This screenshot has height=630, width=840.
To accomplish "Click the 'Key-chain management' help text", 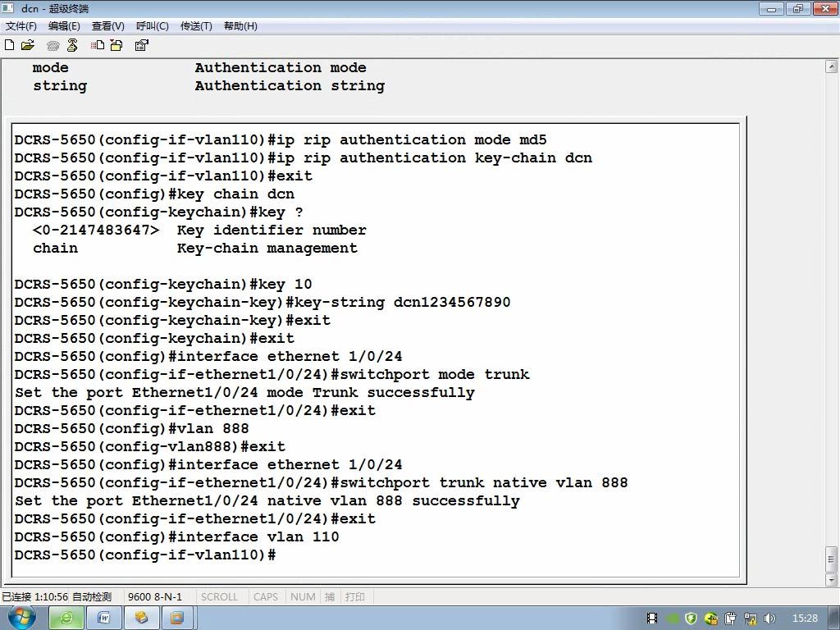I will [x=267, y=248].
